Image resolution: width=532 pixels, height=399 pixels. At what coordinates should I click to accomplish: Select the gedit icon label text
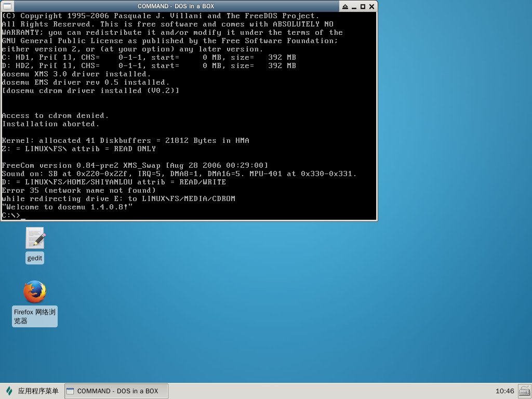tap(35, 258)
